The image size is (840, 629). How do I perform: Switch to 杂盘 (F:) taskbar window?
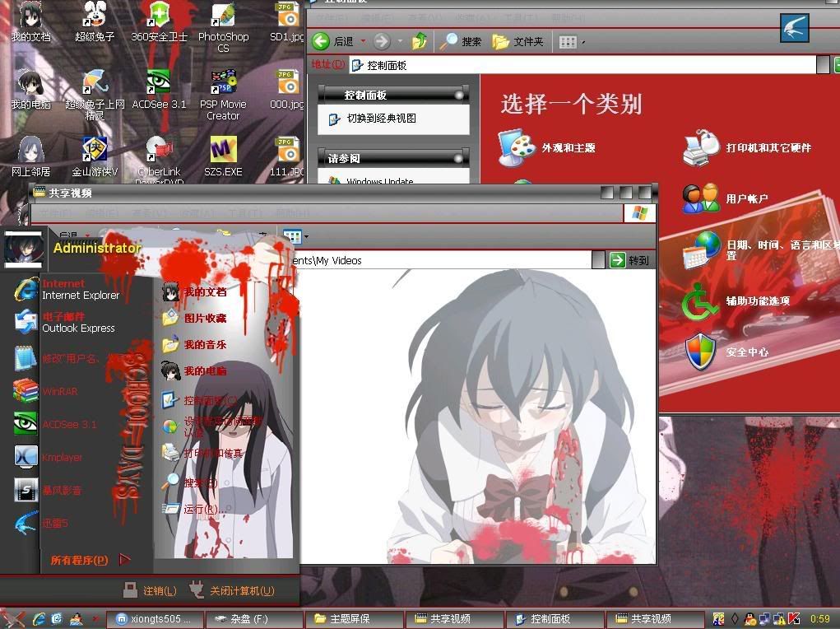click(255, 619)
